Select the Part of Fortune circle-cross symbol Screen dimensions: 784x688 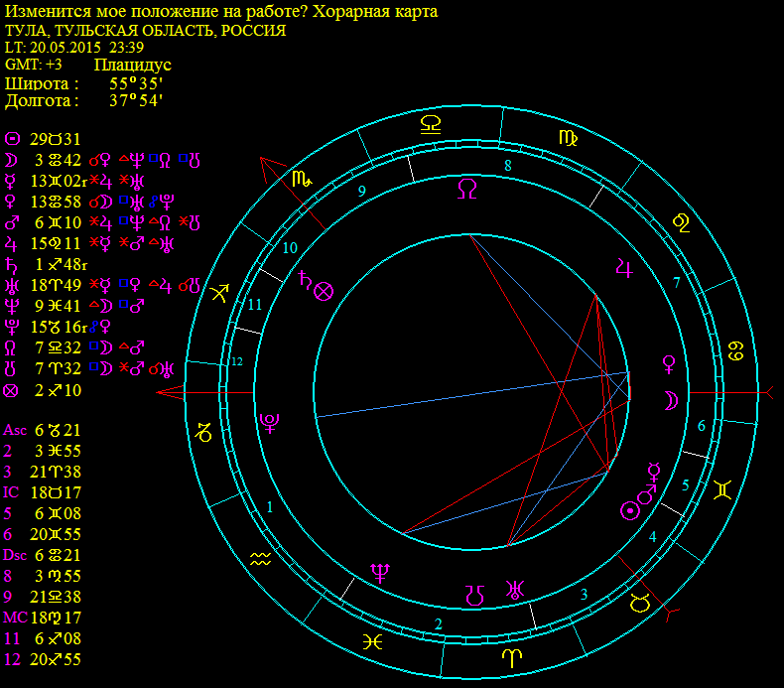click(x=324, y=291)
